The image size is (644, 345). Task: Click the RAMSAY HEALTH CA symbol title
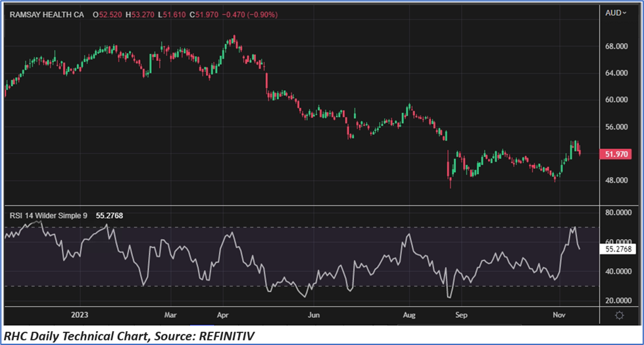click(47, 14)
